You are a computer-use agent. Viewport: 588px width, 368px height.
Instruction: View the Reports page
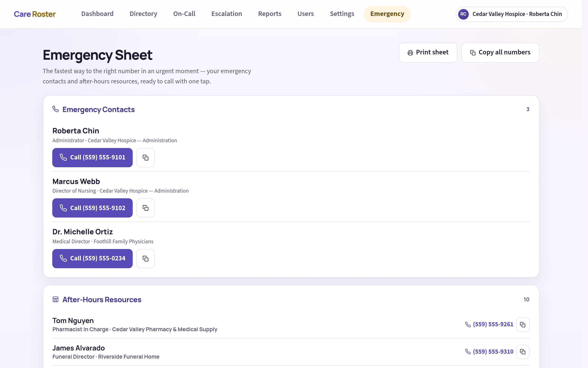click(270, 14)
